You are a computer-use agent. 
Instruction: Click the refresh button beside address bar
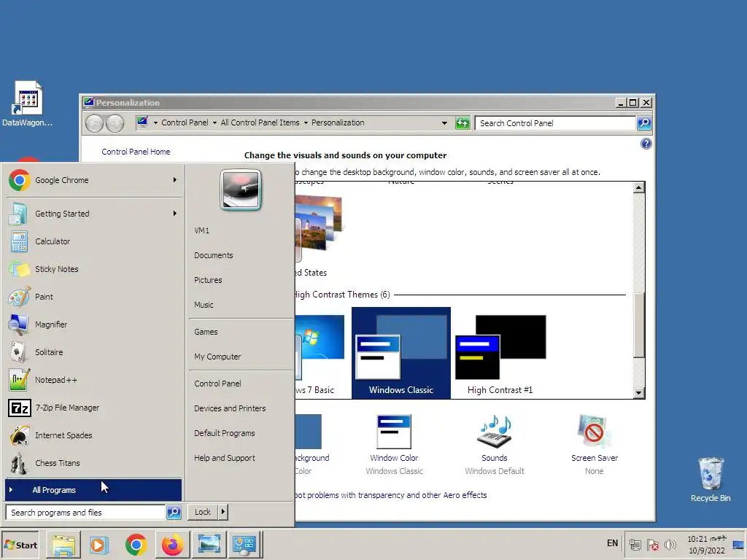(x=462, y=122)
